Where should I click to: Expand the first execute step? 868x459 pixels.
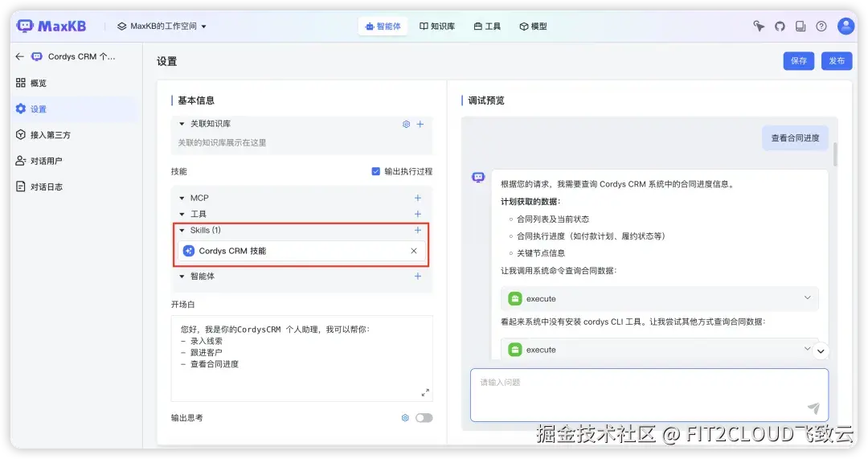808,298
